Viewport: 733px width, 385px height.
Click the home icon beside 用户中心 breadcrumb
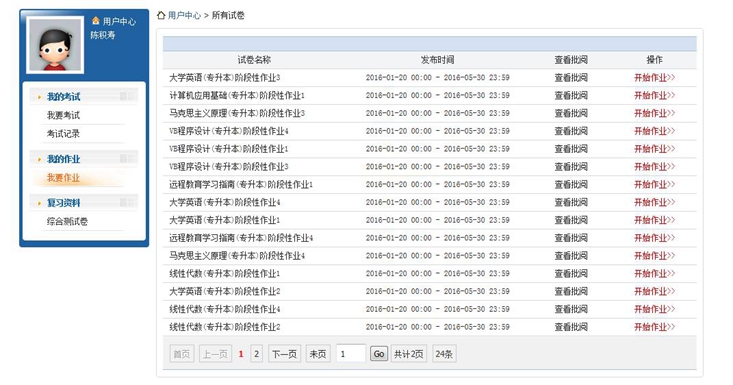pyautogui.click(x=161, y=15)
